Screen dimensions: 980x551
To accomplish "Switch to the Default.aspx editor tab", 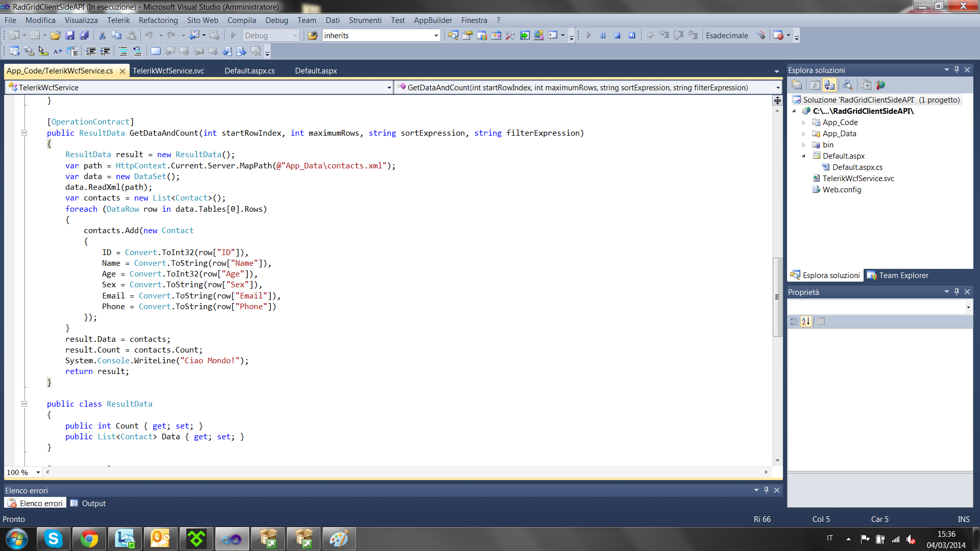I will (x=316, y=71).
